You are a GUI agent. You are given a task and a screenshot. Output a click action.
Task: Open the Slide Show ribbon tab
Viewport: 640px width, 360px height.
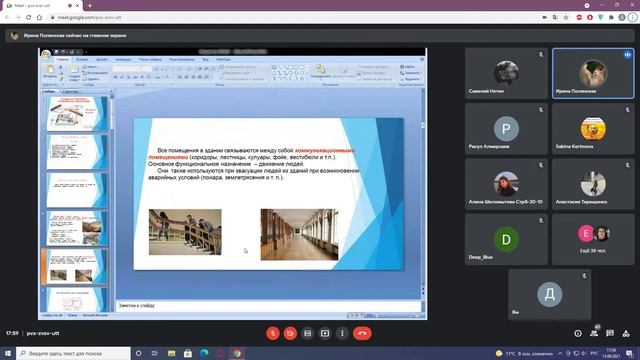(x=150, y=60)
